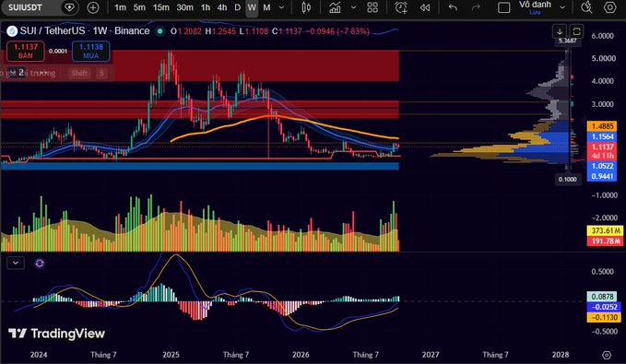Undo the last chart action
The image size is (626, 364).
click(453, 7)
